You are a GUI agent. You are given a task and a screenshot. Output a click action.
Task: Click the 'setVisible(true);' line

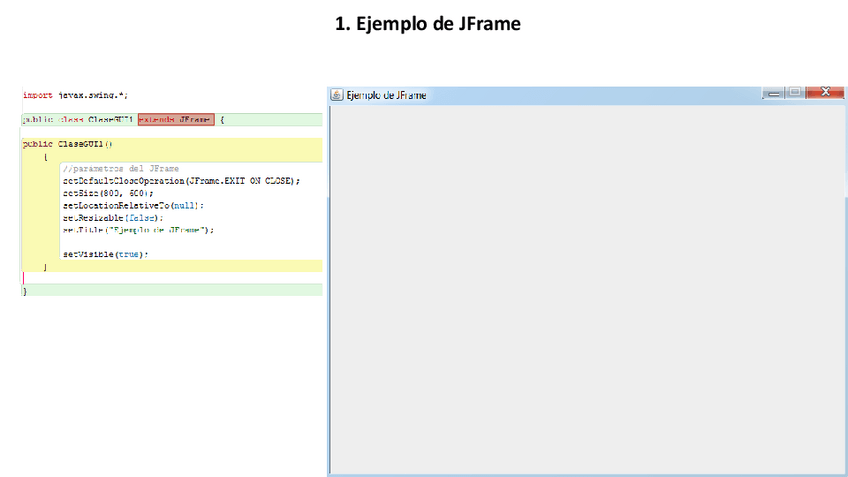[x=105, y=254]
